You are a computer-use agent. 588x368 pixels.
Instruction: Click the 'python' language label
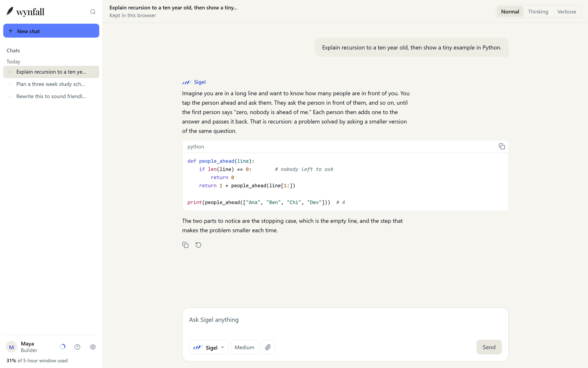coord(196,147)
